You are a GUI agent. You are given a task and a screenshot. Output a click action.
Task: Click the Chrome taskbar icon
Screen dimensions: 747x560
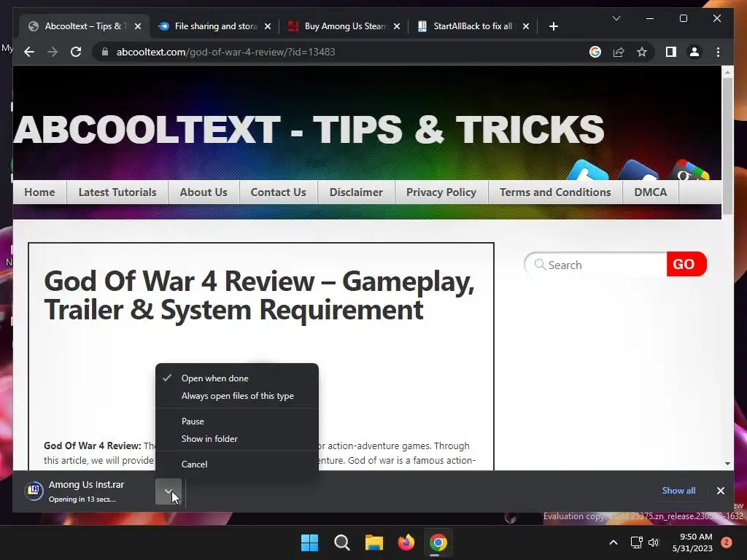point(438,542)
